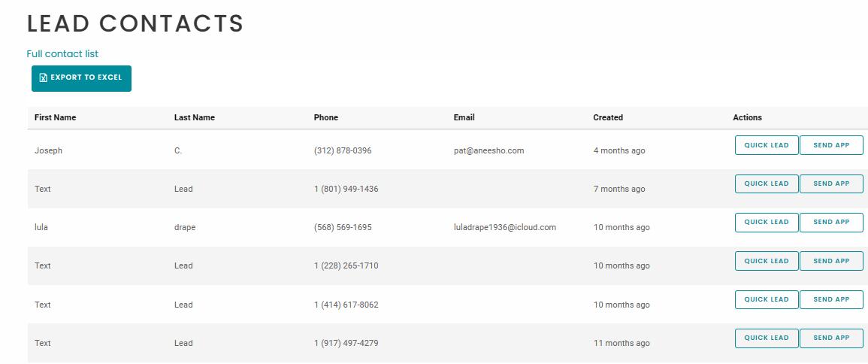Send app to phone 1 (801) 949-1436
Viewport: 868px width, 364px height.
(831, 184)
